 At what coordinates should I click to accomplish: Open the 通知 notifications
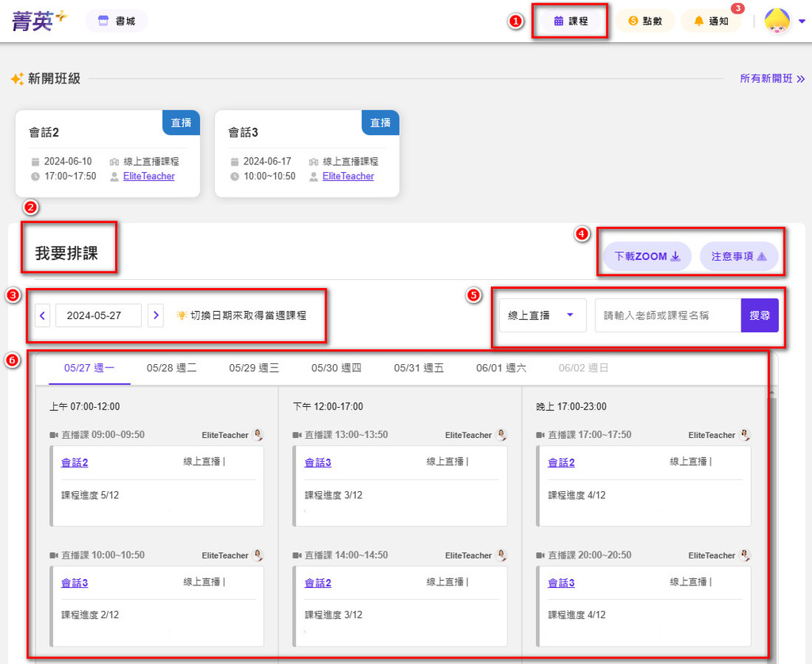(x=711, y=21)
